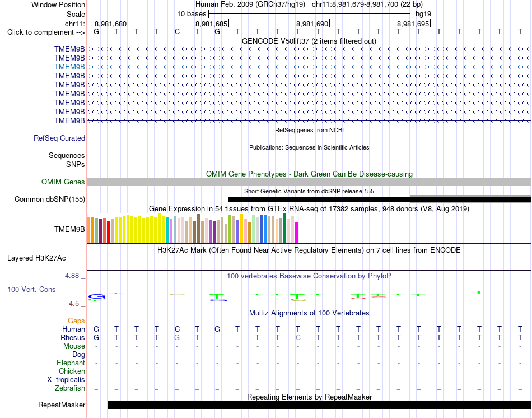Click 'Multiz Alignments of 100 Vertebrates' title
532x418 pixels.
[309, 313]
